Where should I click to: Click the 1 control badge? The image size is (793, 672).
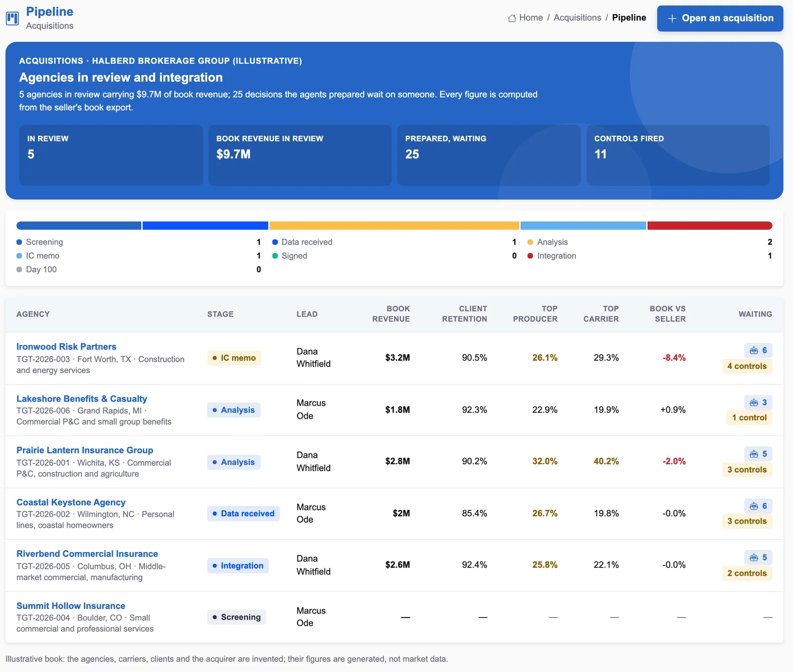point(749,418)
